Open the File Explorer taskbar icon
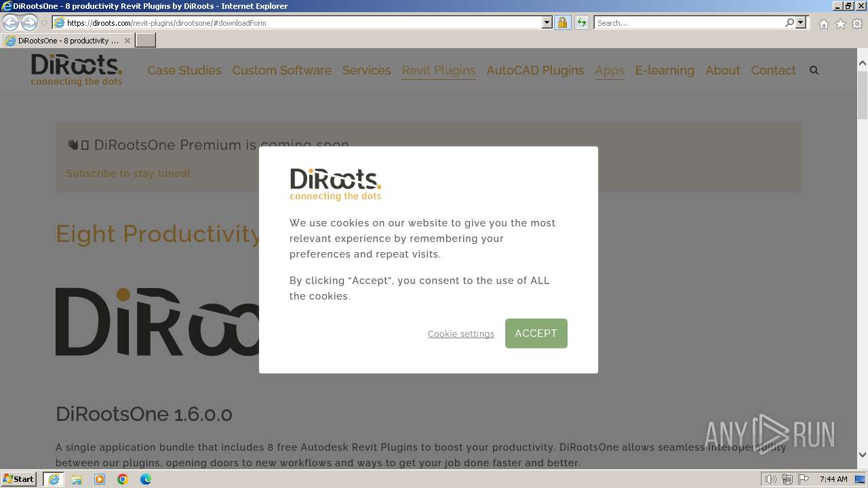 tap(77, 479)
